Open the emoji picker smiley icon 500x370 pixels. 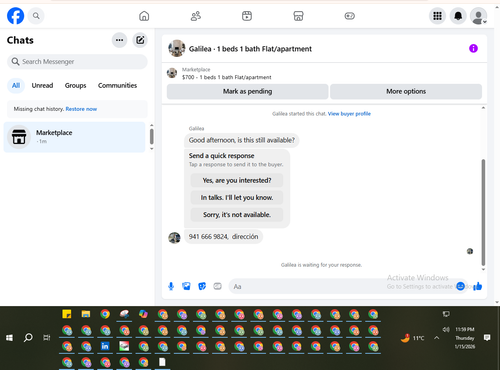(460, 286)
